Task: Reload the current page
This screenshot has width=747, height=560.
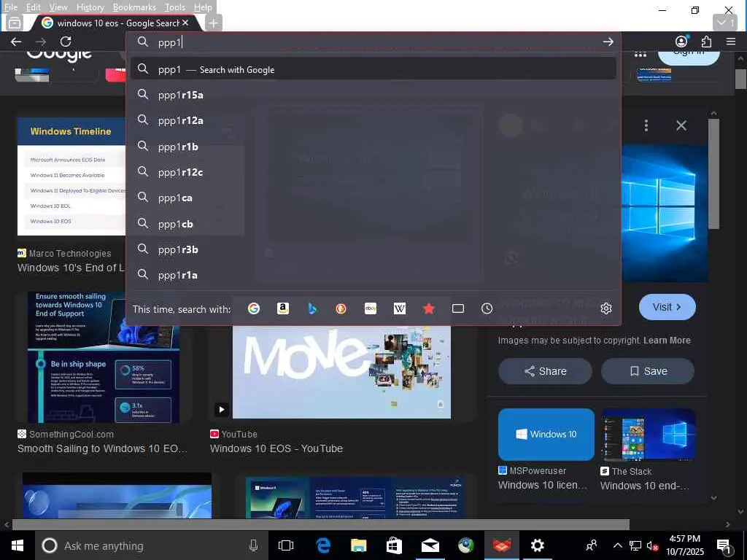Action: coord(66,42)
